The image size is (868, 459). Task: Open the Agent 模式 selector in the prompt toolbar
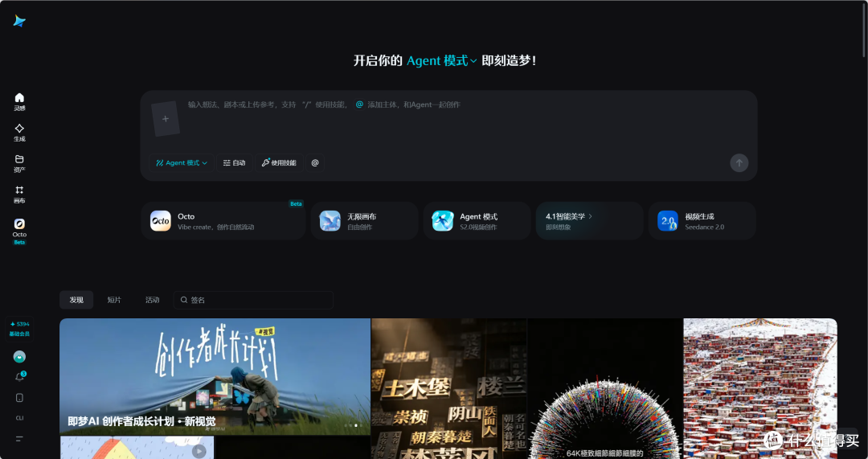point(182,163)
